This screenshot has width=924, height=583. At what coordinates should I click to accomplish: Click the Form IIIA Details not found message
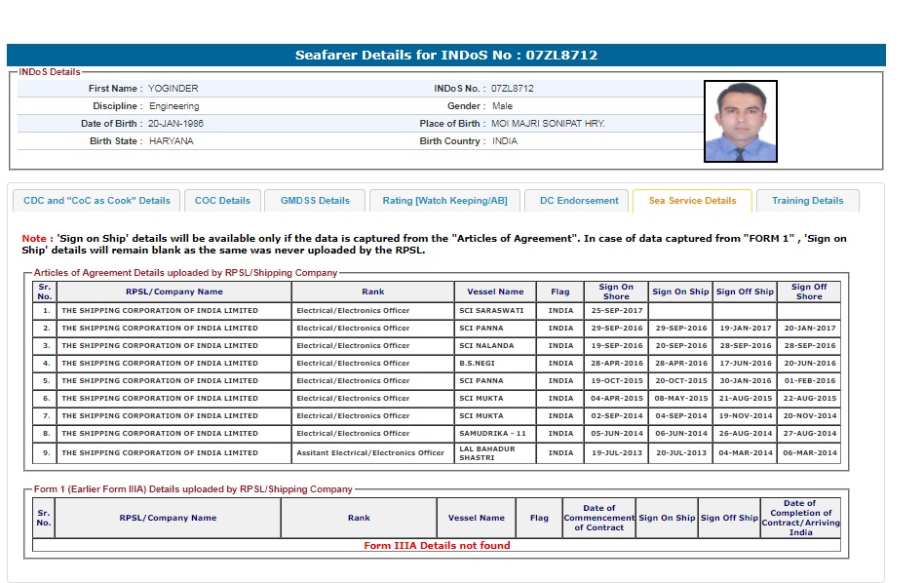click(437, 546)
